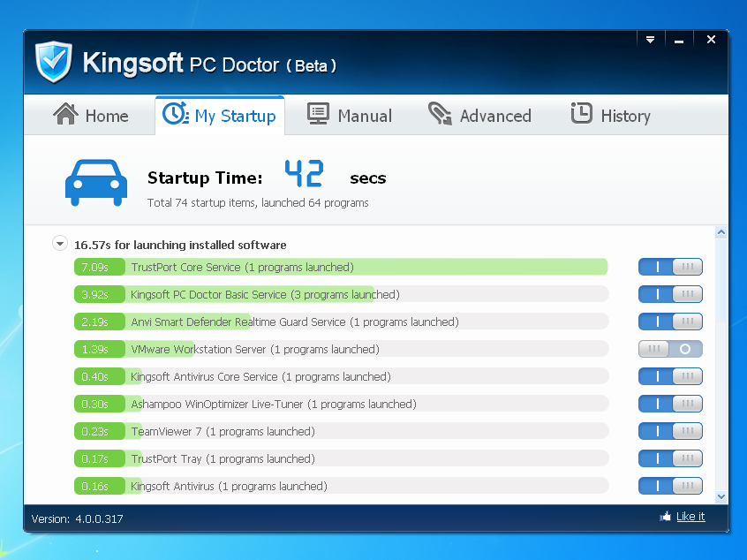747x560 pixels.
Task: Minimize the Kingsoft PC Doctor window
Action: coord(679,40)
